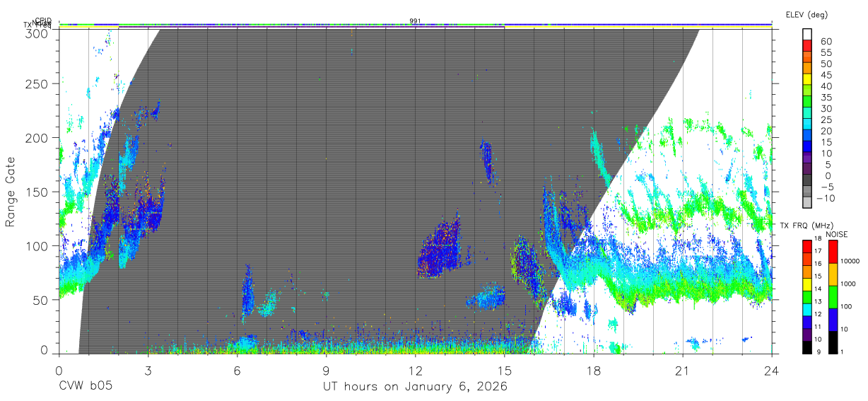Click the '300' range gate tick label

[x=37, y=33]
